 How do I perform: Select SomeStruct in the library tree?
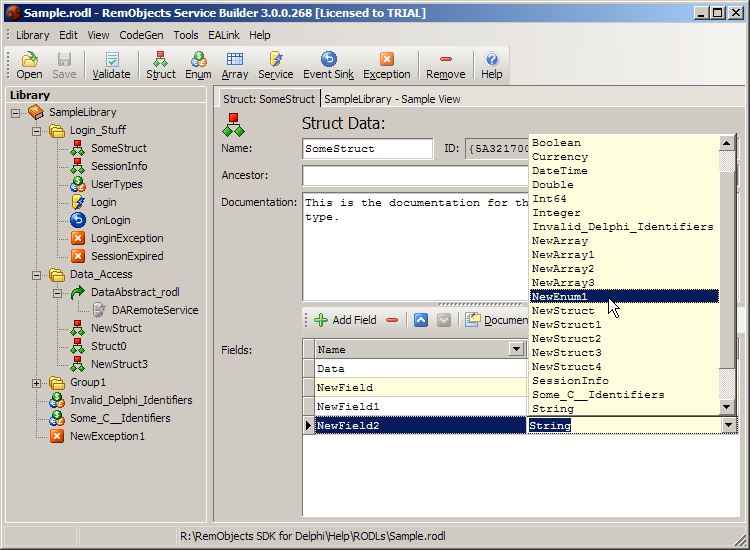(x=119, y=148)
